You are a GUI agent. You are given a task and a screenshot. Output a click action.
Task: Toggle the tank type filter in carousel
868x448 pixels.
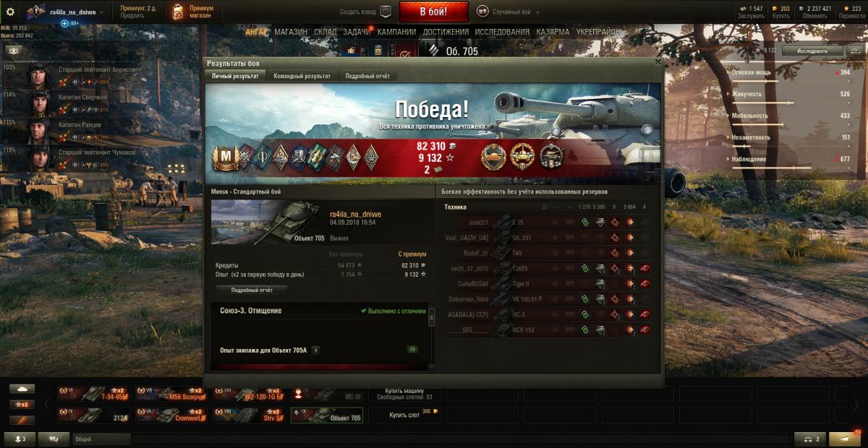click(22, 389)
